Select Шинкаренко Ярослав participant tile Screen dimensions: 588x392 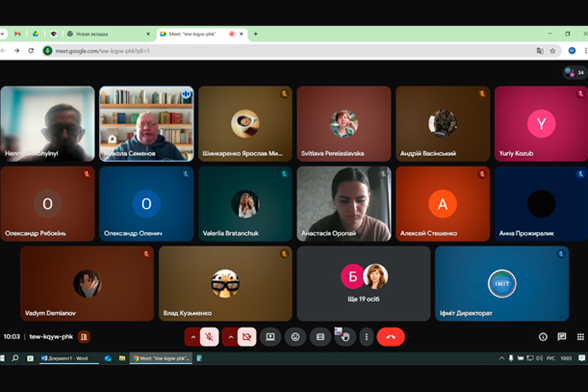point(245,123)
